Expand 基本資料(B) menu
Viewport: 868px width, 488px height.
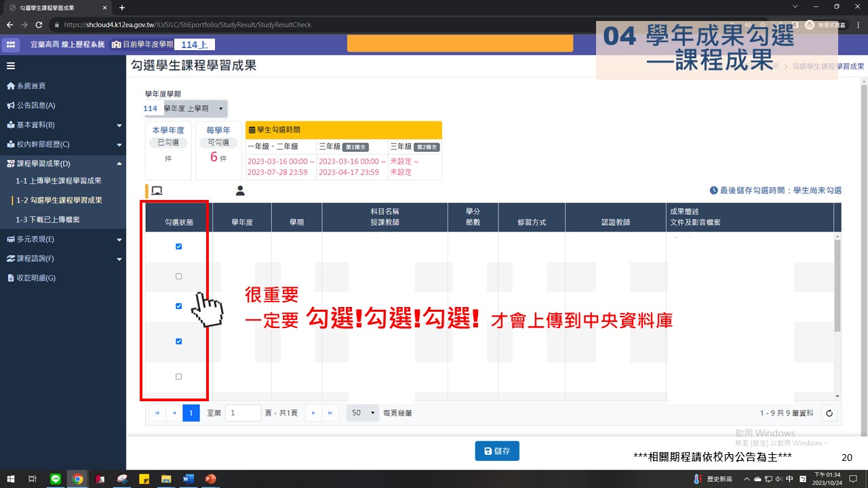63,125
